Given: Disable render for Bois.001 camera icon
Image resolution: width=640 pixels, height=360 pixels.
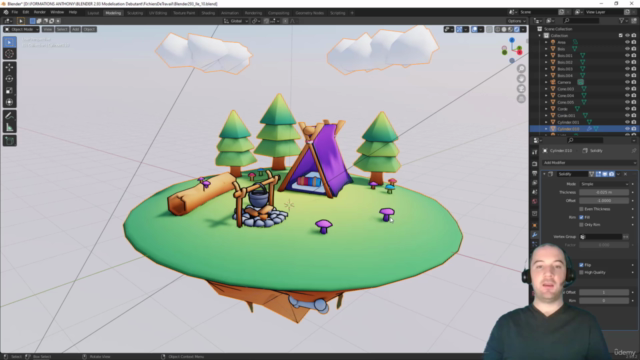Looking at the screenshot, I should [x=634, y=56].
